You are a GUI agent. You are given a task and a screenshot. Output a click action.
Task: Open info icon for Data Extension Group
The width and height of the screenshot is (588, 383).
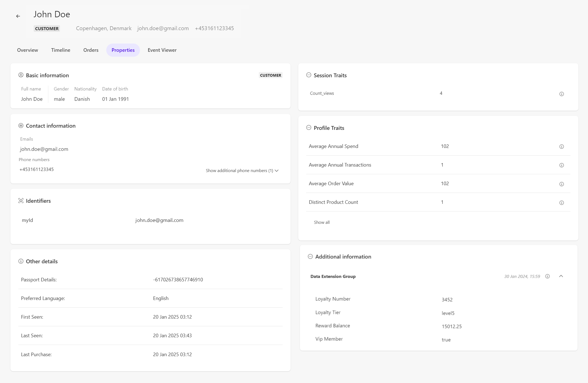tap(547, 276)
